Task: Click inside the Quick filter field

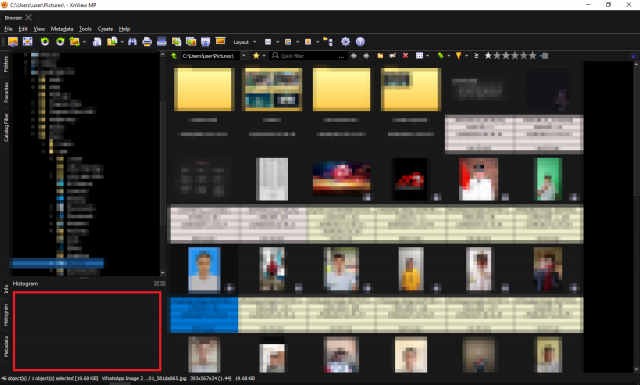Action: [x=309, y=56]
